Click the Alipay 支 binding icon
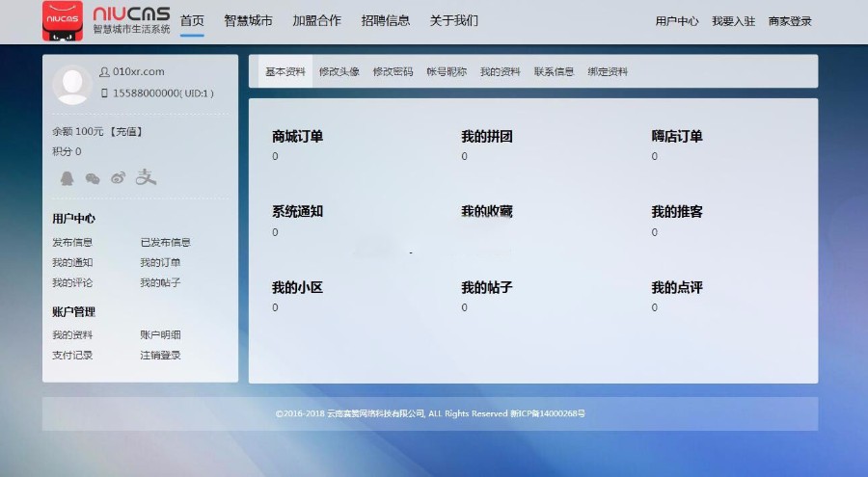The height and width of the screenshot is (477, 868). [x=146, y=177]
